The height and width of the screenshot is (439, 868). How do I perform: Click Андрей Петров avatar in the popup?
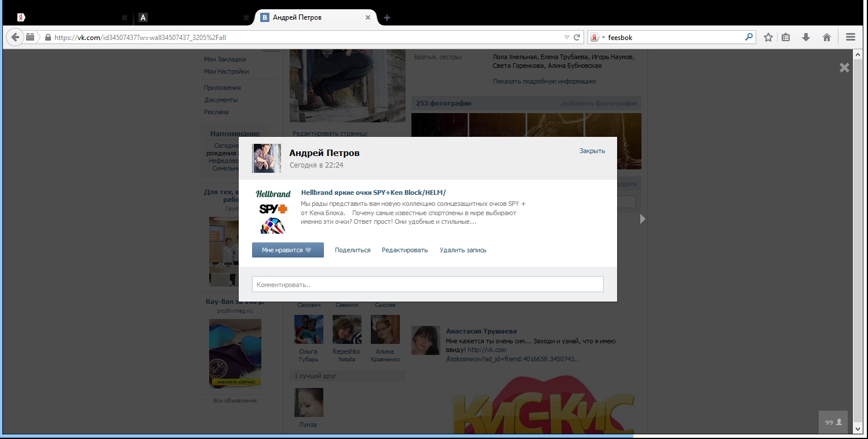[x=267, y=158]
